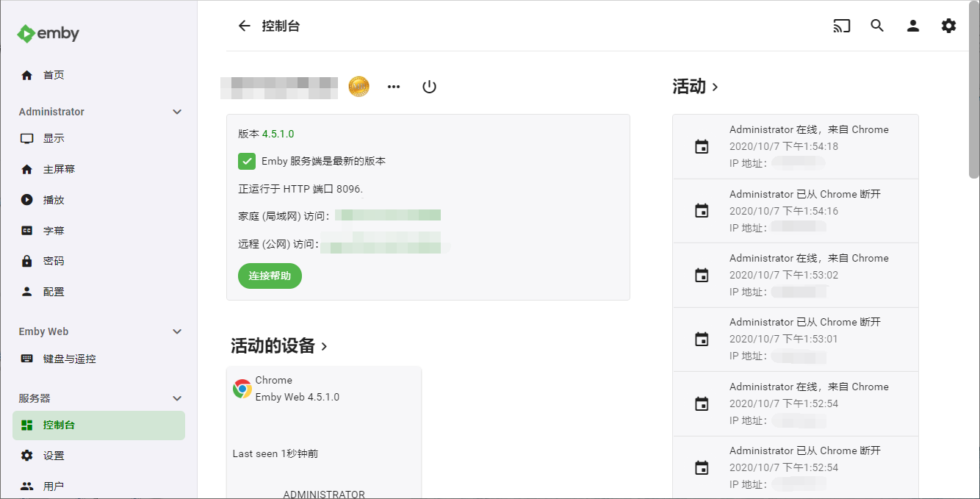Open 配置 profile settings
980x499 pixels.
[98, 292]
